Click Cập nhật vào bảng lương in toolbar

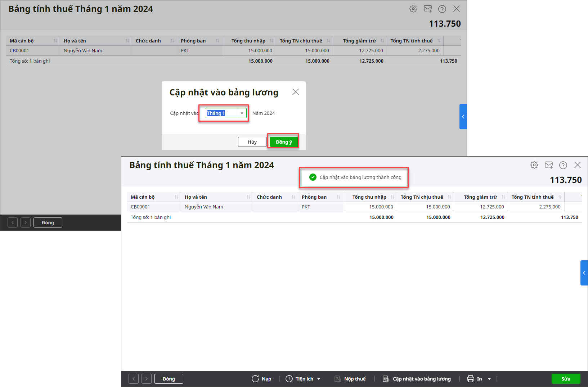(417, 379)
